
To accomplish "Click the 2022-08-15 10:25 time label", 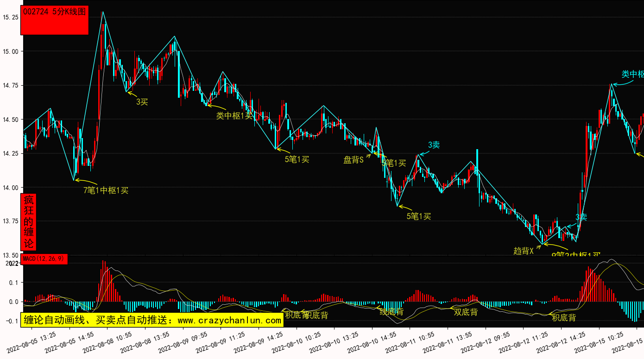I will click(x=599, y=342).
